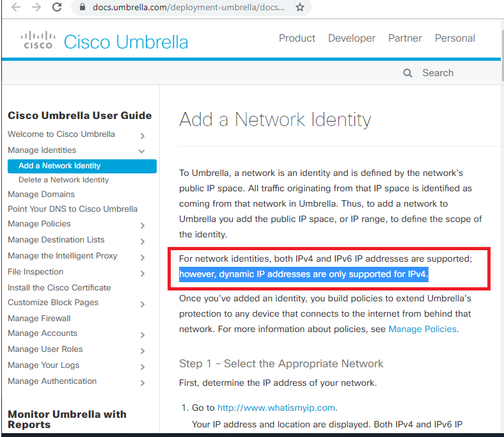Screen dimensions: 504x437
Task: Collapse the Manage Identities chevron
Action: 141,151
